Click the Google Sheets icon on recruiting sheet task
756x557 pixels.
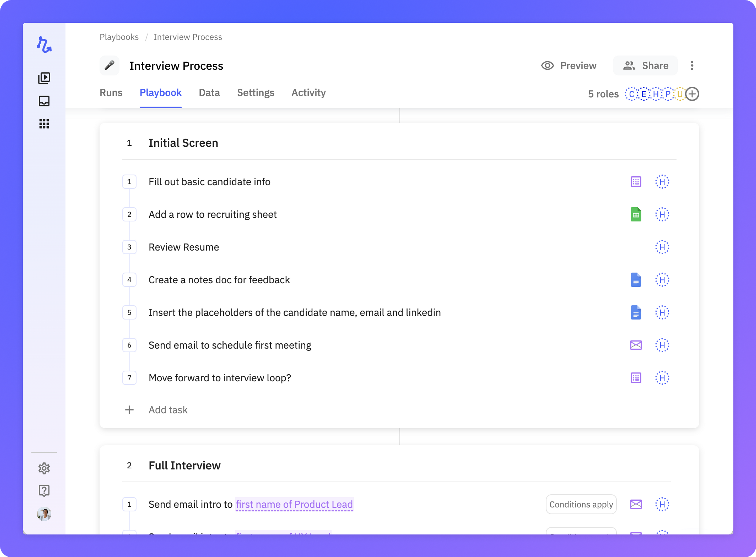[x=636, y=214]
